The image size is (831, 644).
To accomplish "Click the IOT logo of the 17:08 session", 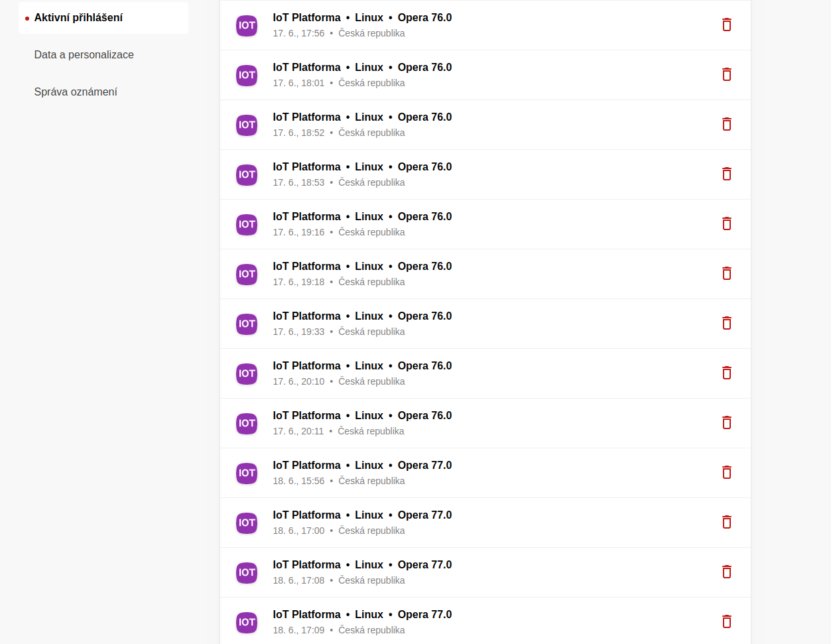I will tap(247, 572).
